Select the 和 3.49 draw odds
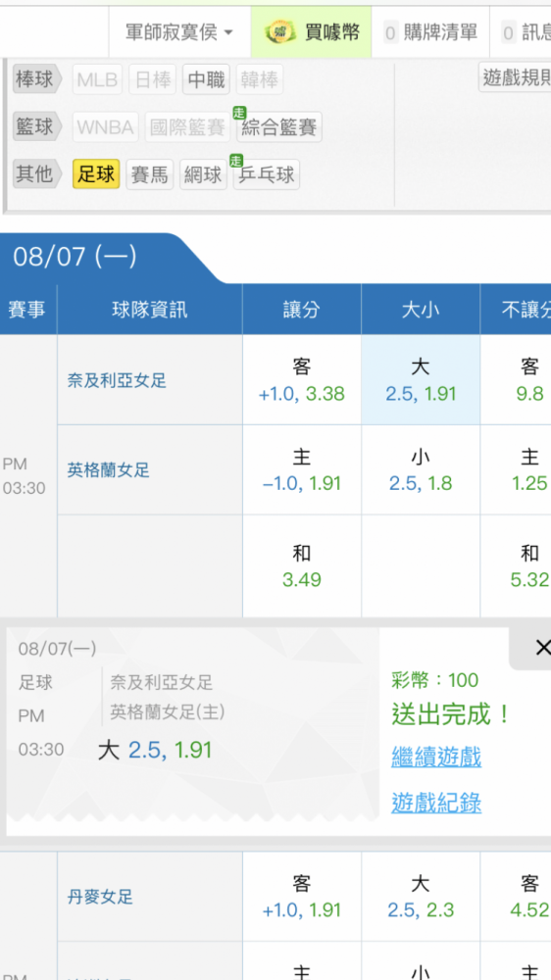Viewport: 551px width, 980px height. [x=301, y=566]
